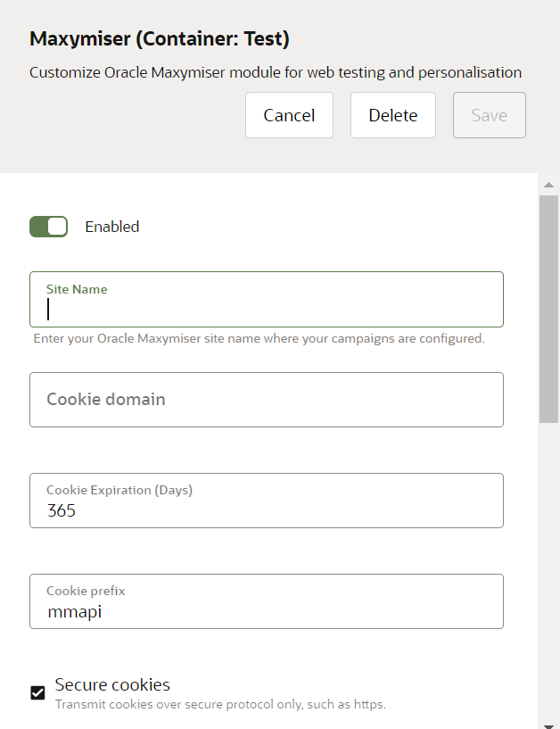Click the Save button
The image size is (560, 729).
[489, 115]
